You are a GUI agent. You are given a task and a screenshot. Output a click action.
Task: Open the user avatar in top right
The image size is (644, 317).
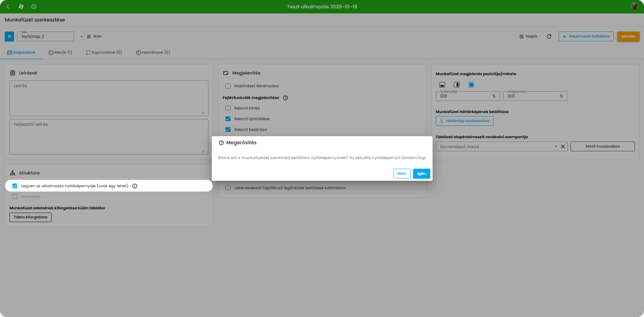634,6
